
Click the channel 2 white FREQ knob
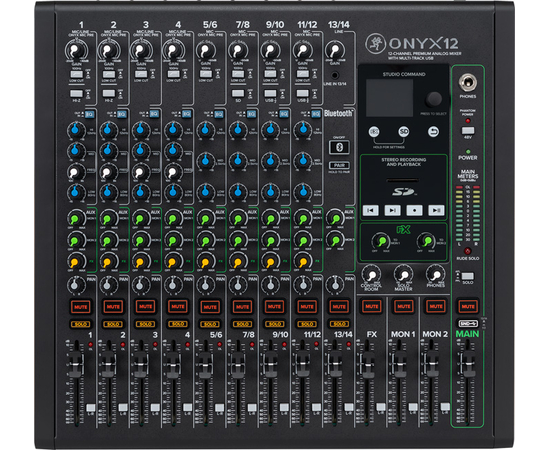(x=108, y=173)
